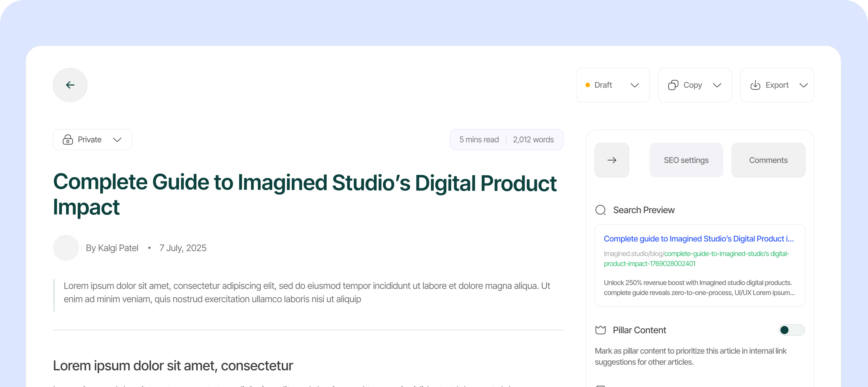Click the Search Preview magnifier icon
The height and width of the screenshot is (387, 868).
click(x=600, y=210)
